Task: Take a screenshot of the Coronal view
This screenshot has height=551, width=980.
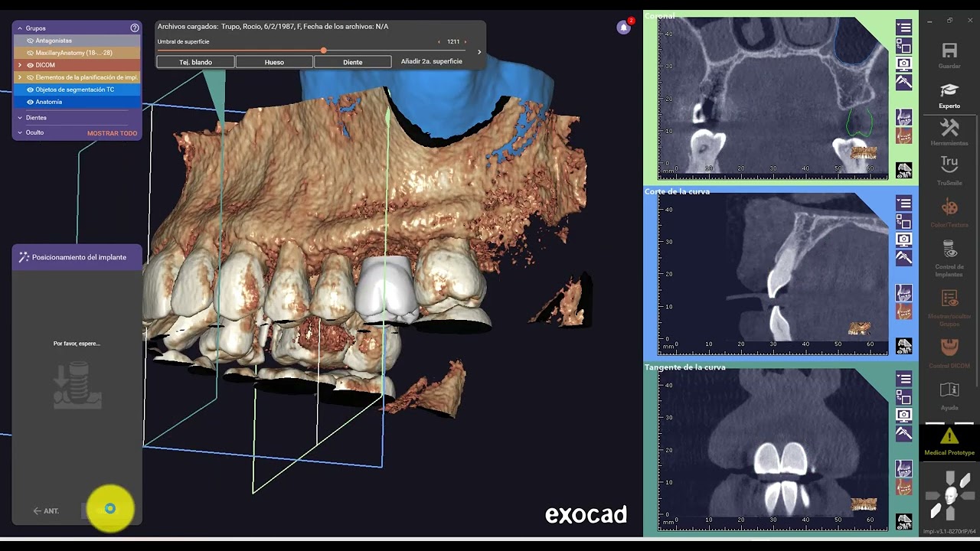Action: (x=904, y=64)
